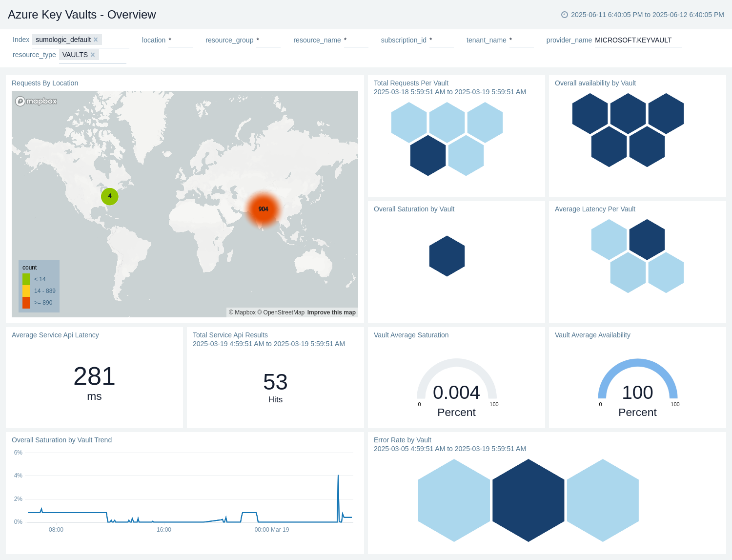Click the Mapbox logo on the map
Viewport: 732px width, 560px height.
coord(36,101)
